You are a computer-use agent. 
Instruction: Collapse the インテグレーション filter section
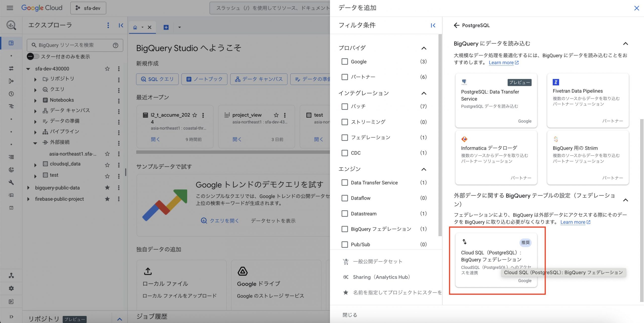[424, 93]
